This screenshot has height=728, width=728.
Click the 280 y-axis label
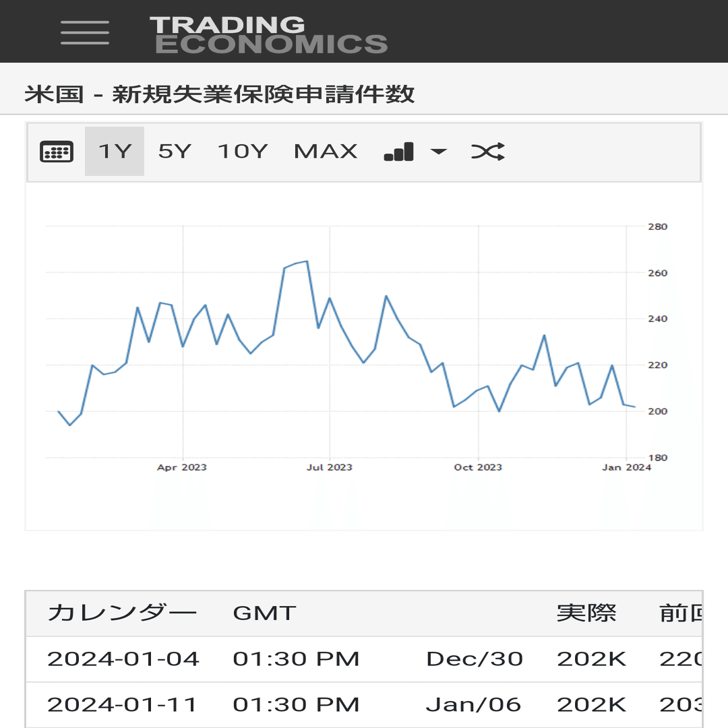pyautogui.click(x=657, y=226)
